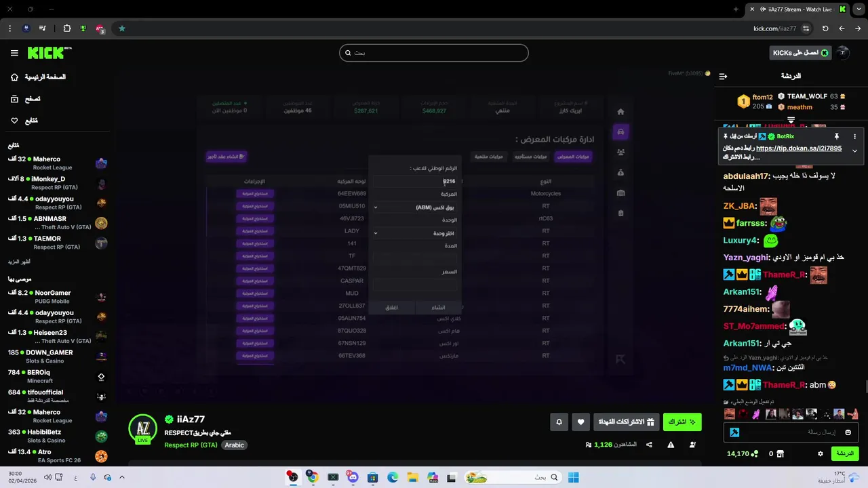868x488 pixels.
Task: Open the Respect RP (GTA) category link
Action: tap(191, 445)
